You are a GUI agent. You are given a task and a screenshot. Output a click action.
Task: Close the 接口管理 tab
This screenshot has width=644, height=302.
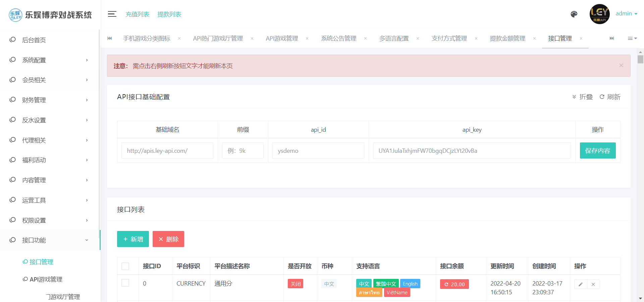point(581,39)
